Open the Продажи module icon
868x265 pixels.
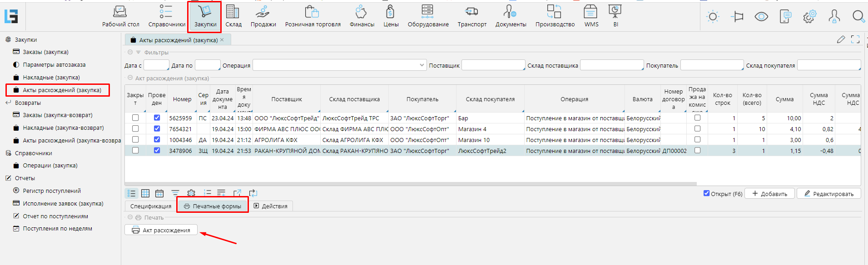click(x=263, y=16)
